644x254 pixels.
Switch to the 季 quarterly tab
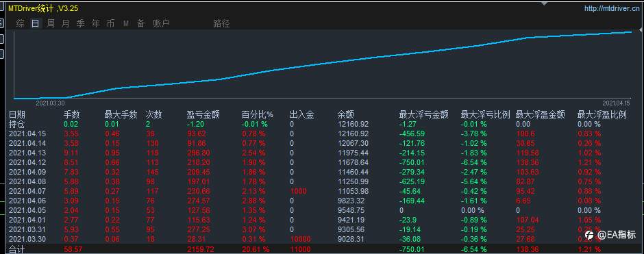click(x=81, y=23)
